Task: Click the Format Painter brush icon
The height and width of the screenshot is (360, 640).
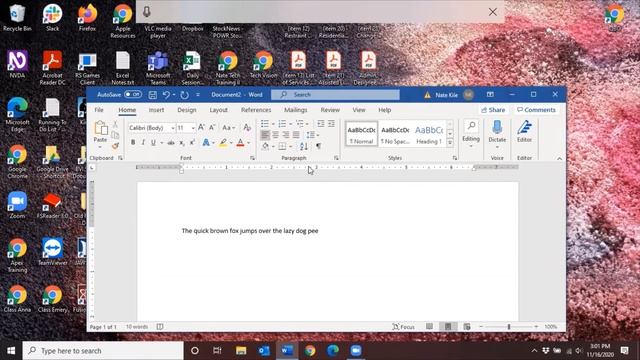Action: point(115,145)
